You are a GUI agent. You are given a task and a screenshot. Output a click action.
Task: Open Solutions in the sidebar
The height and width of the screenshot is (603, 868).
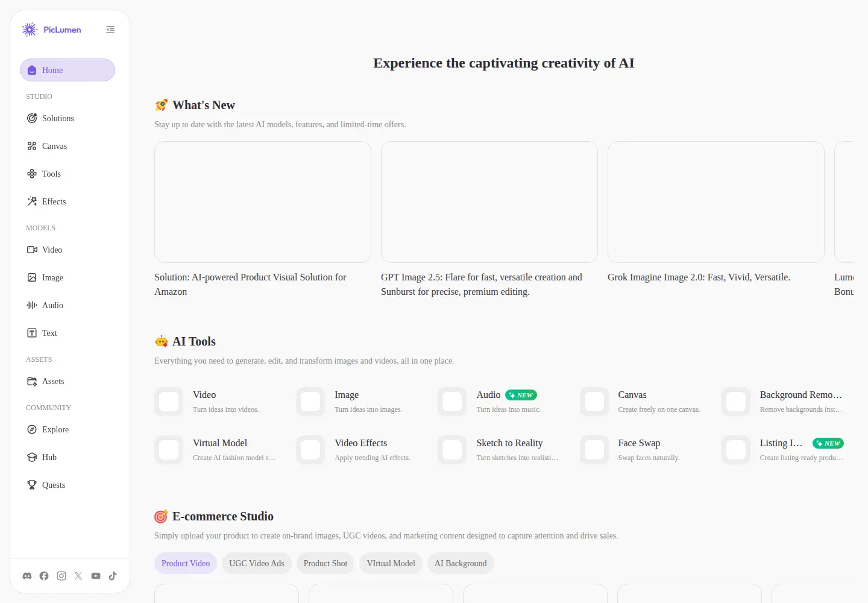coord(68,118)
